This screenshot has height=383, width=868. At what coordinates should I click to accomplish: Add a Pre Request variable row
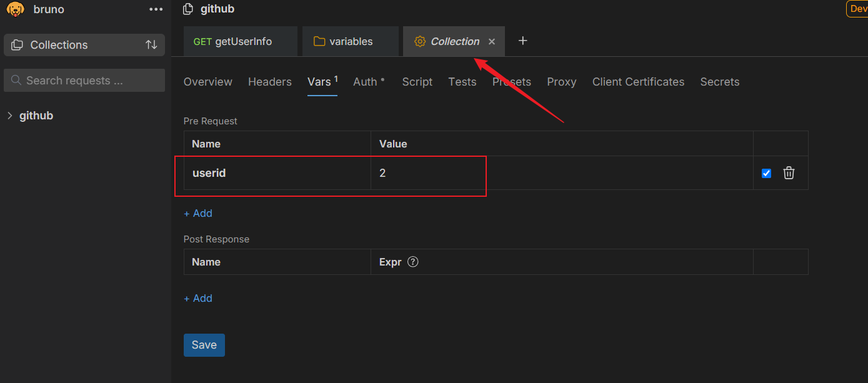[x=198, y=213]
